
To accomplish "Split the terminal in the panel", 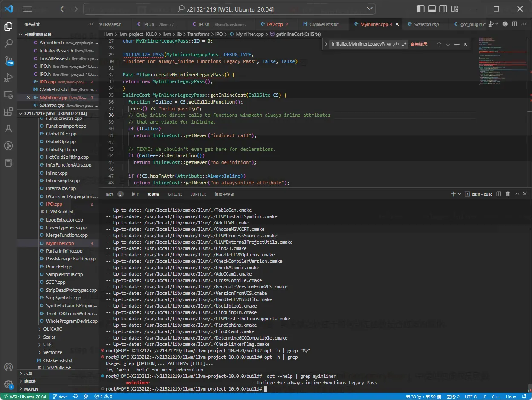I will tap(499, 194).
